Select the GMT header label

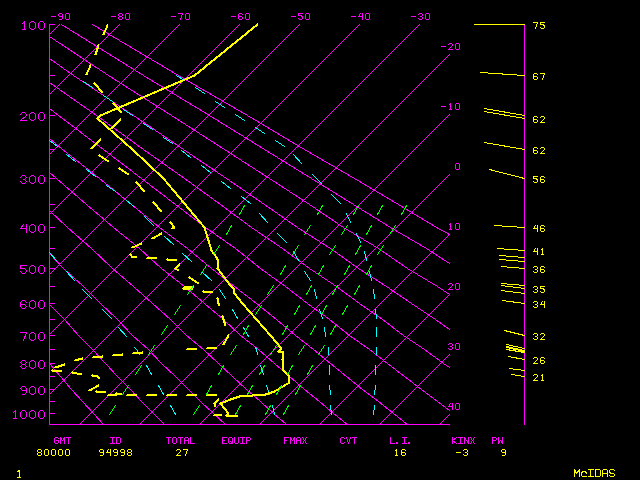[61, 440]
